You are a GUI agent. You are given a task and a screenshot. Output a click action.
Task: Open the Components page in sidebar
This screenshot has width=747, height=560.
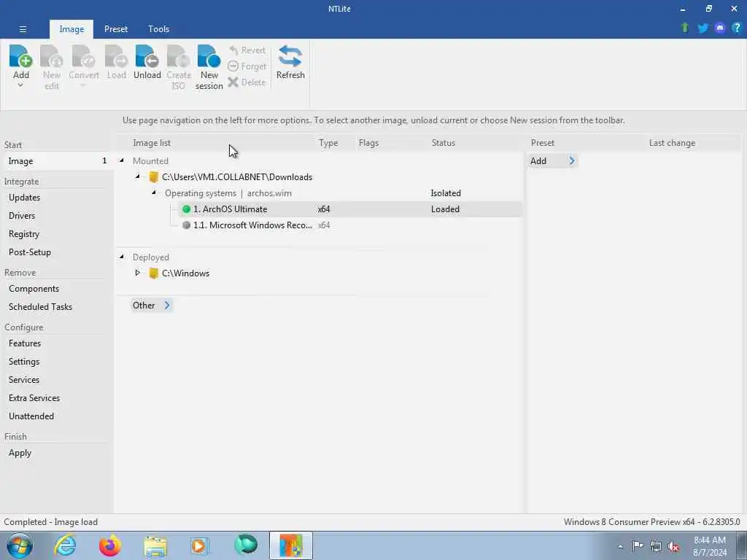pos(34,289)
